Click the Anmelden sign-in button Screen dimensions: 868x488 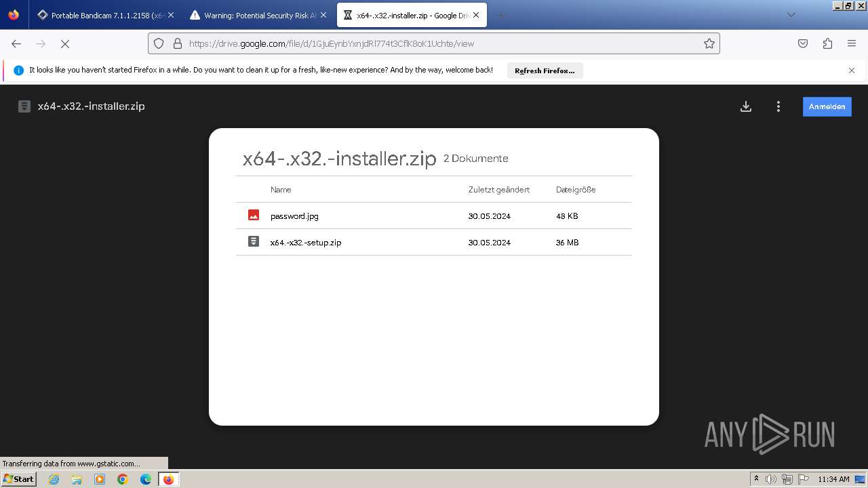pos(827,106)
